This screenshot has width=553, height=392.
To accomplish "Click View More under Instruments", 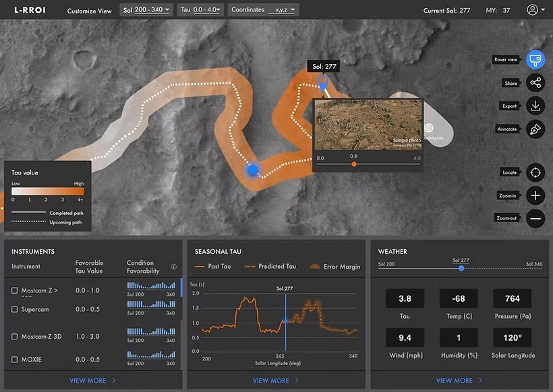I will tap(92, 381).
